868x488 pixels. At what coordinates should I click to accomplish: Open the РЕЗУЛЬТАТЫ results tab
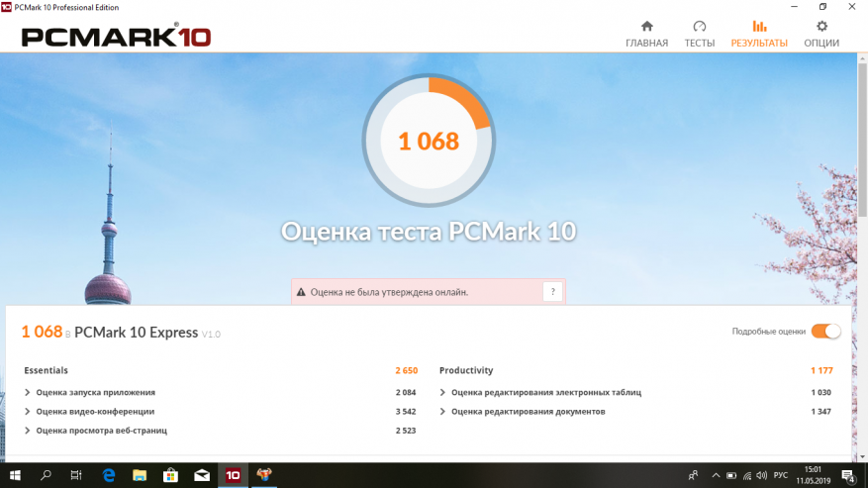[x=759, y=35]
